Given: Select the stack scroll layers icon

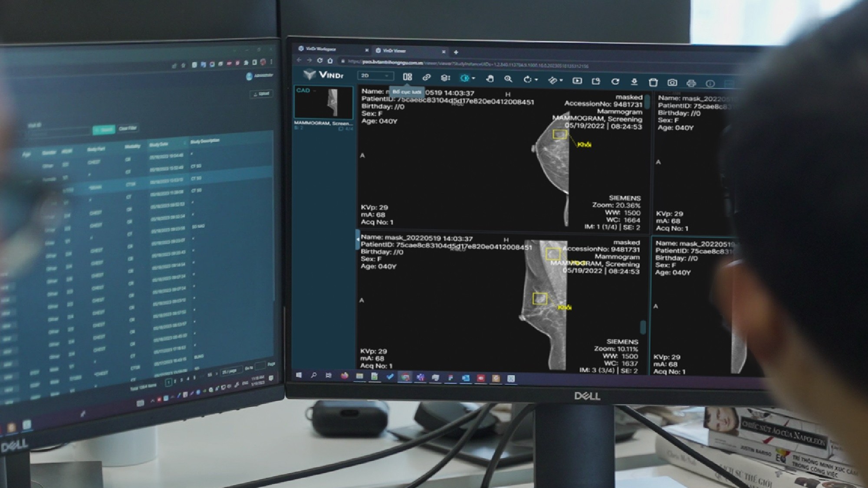Looking at the screenshot, I should pos(445,78).
